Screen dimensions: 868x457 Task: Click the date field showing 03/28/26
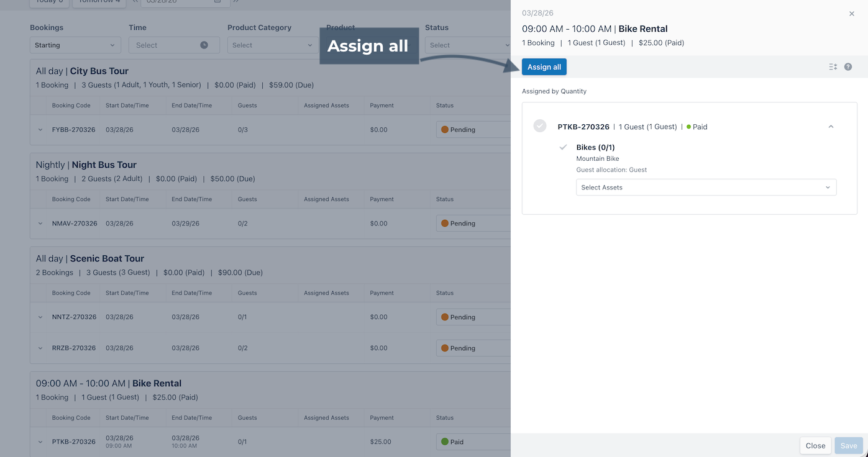pyautogui.click(x=185, y=2)
